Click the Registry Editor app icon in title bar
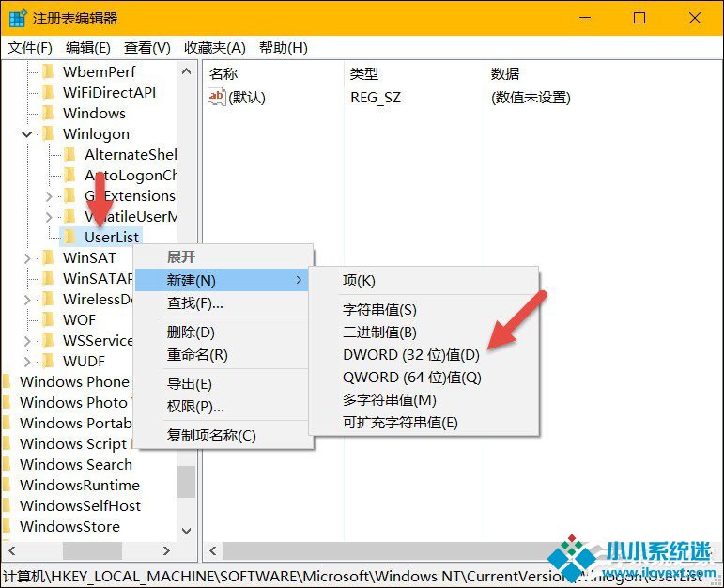This screenshot has width=724, height=588. pyautogui.click(x=18, y=19)
